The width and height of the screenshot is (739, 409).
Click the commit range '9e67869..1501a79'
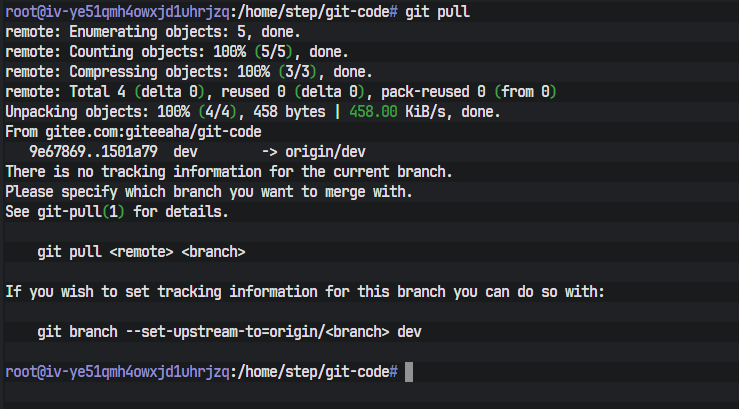click(x=93, y=152)
